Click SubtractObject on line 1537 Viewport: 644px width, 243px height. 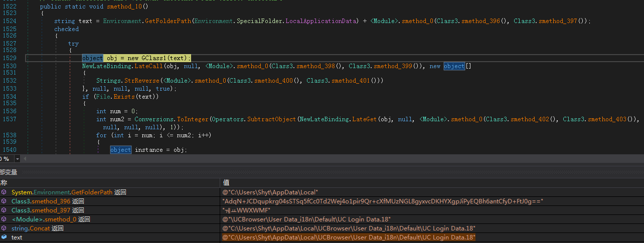271,119
